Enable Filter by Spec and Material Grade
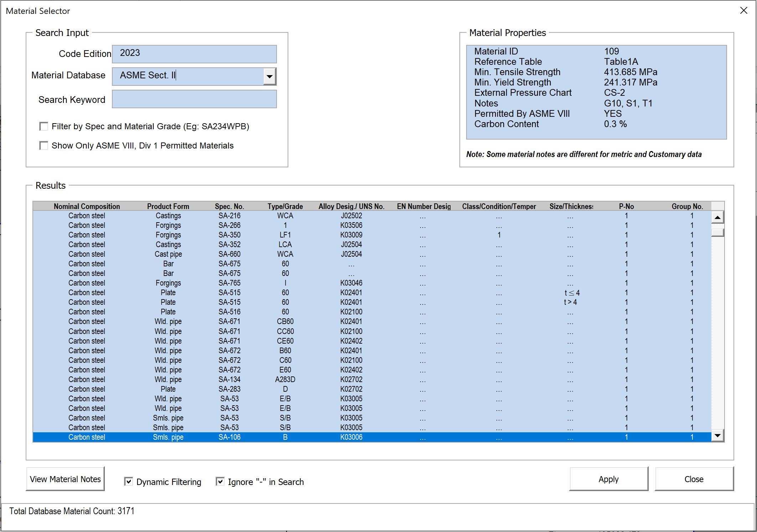Image resolution: width=757 pixels, height=532 pixels. click(44, 126)
